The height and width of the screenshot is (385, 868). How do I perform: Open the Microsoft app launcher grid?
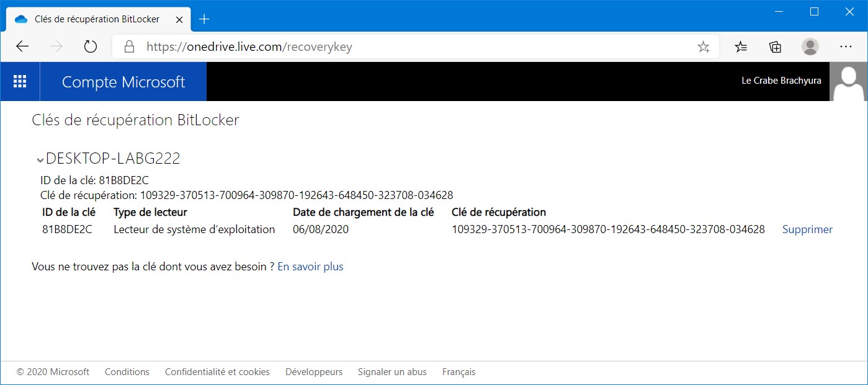pyautogui.click(x=20, y=81)
